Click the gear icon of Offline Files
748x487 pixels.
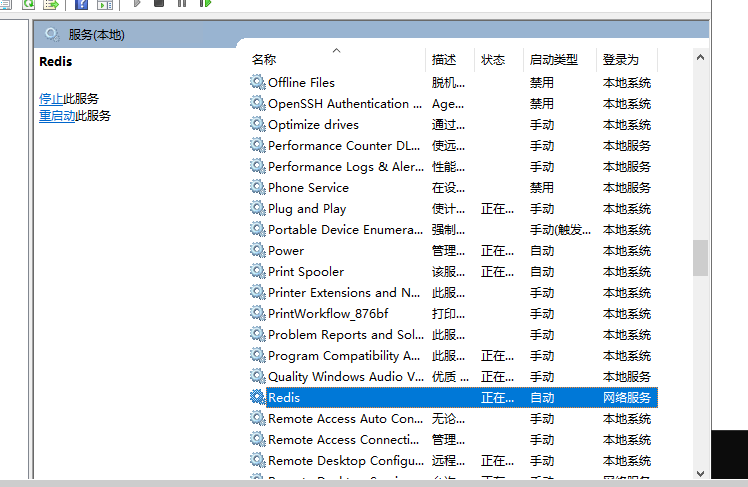coord(258,83)
